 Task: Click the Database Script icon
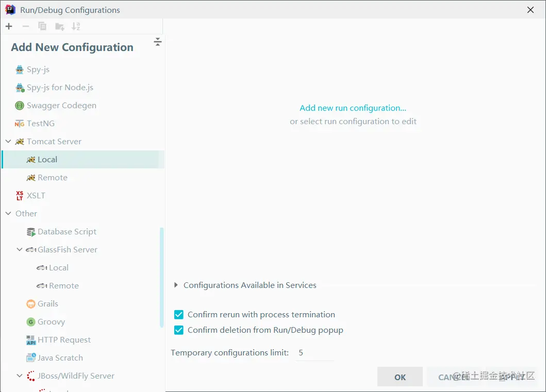pos(31,232)
